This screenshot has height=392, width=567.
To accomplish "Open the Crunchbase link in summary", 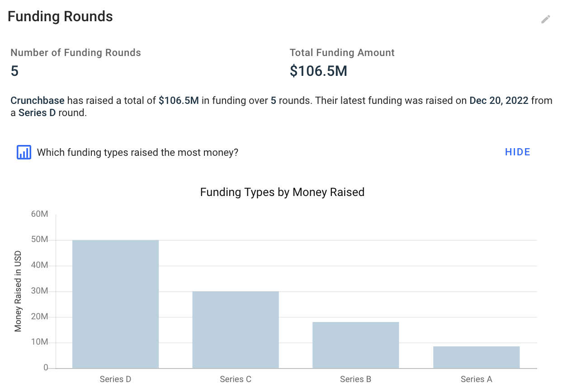I will click(38, 100).
